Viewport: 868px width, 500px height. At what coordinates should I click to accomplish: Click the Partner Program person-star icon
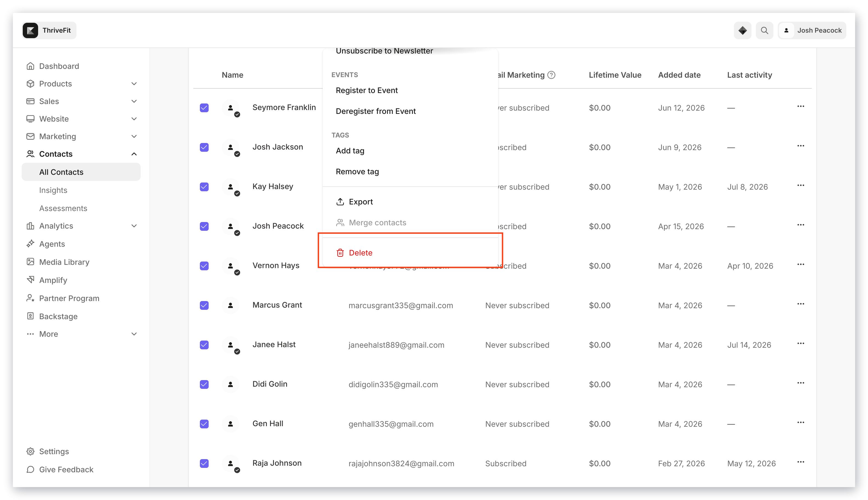[30, 298]
